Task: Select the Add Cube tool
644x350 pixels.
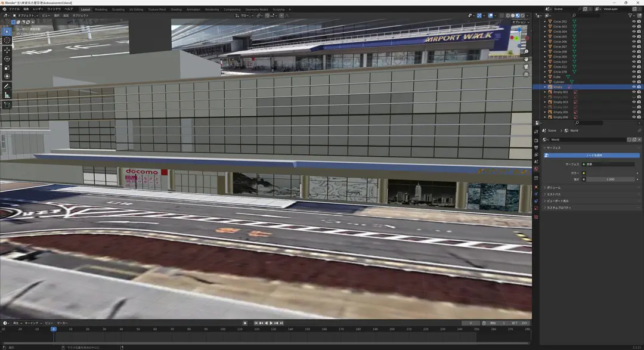Action: click(x=7, y=105)
